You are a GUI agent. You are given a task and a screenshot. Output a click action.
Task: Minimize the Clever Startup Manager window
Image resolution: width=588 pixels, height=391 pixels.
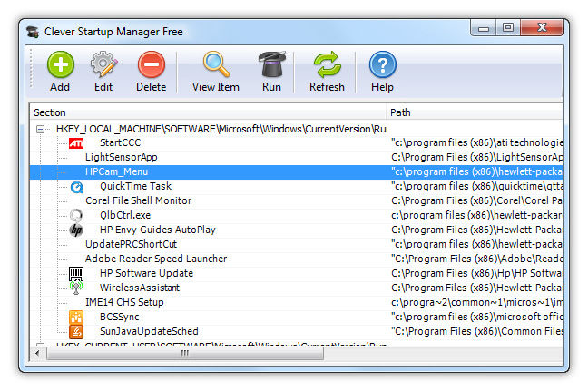tap(484, 28)
